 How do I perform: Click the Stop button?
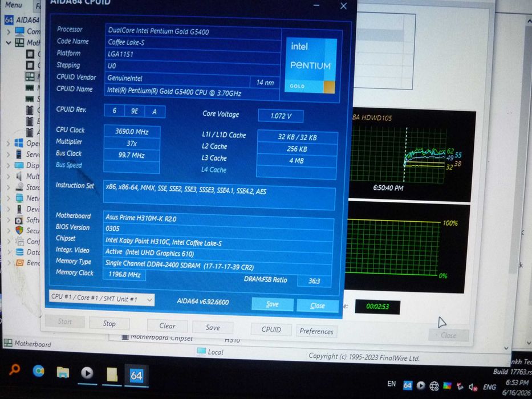point(109,324)
